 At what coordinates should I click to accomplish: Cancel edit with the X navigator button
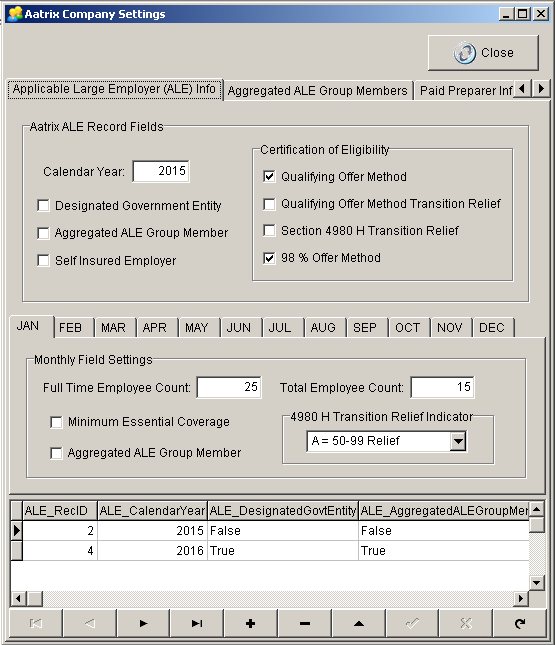(466, 623)
